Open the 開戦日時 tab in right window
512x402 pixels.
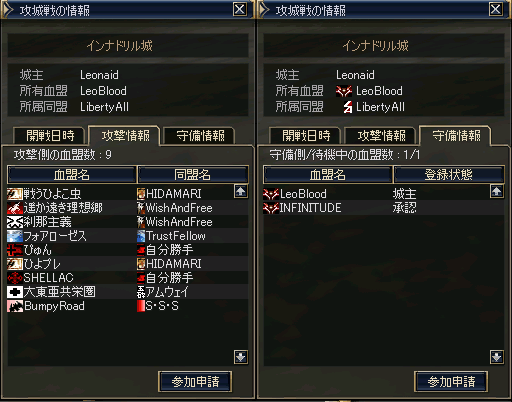pos(306,136)
